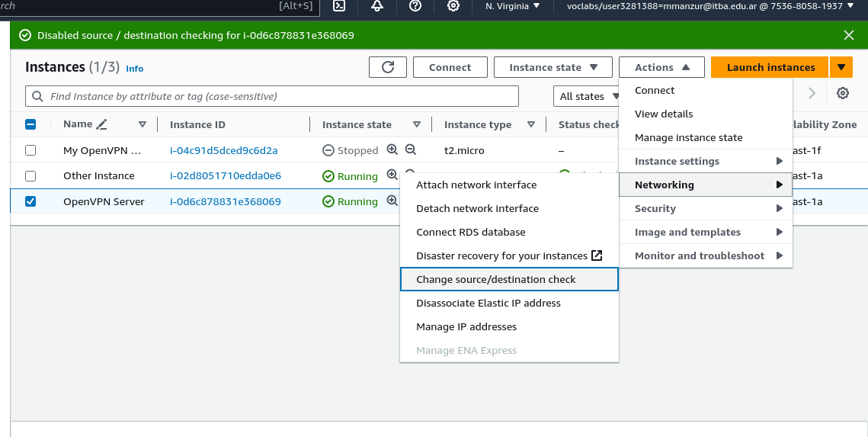Dismiss the green success banner
868x437 pixels.
pos(849,35)
